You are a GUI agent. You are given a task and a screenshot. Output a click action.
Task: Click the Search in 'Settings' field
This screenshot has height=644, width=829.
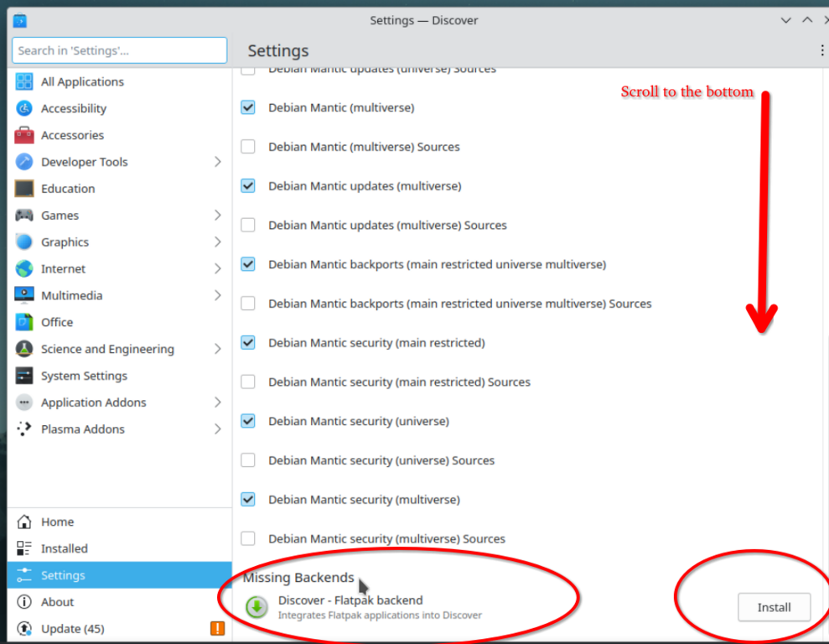coord(119,50)
